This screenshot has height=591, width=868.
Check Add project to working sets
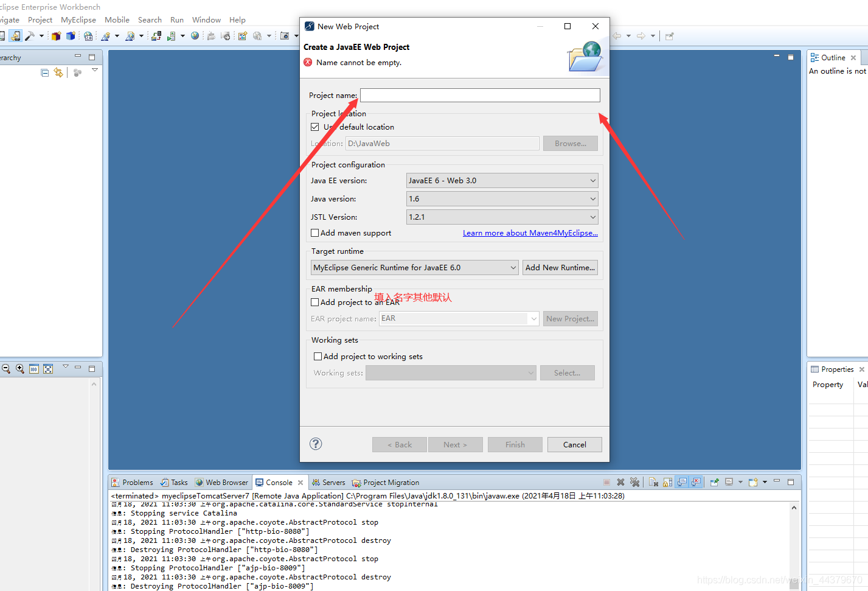click(318, 357)
